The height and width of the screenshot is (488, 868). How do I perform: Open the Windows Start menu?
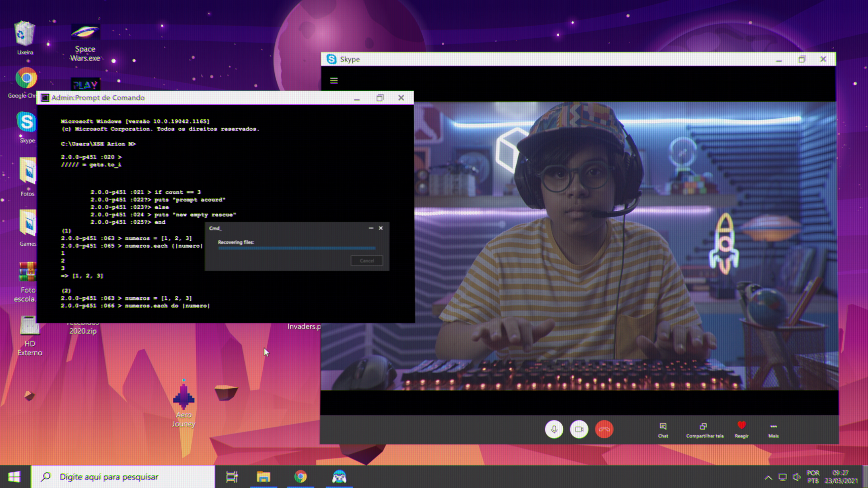tap(14, 477)
